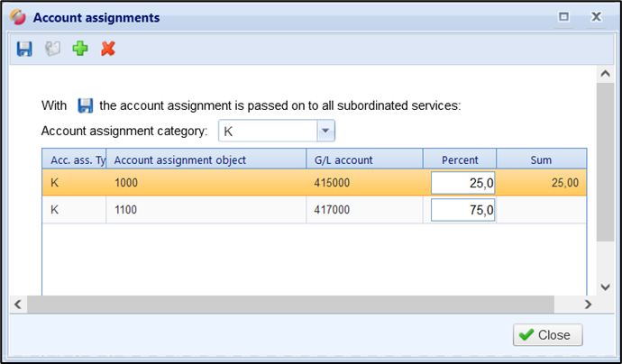Click the app logo in title bar
The image size is (622, 364).
point(16,17)
